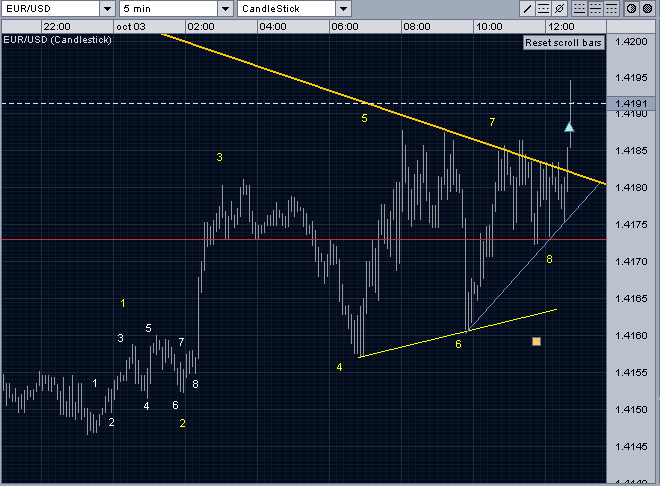Choose line style with solid middle line

[x=595, y=8]
